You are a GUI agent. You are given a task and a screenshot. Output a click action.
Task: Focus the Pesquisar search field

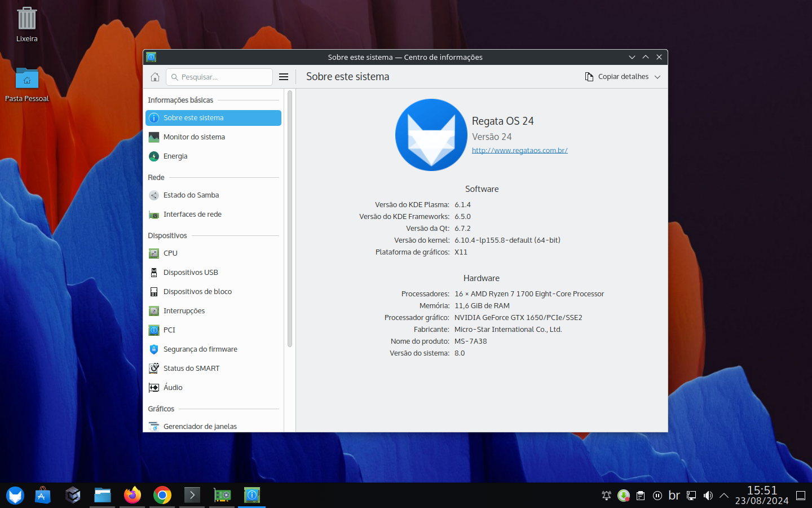(x=219, y=77)
